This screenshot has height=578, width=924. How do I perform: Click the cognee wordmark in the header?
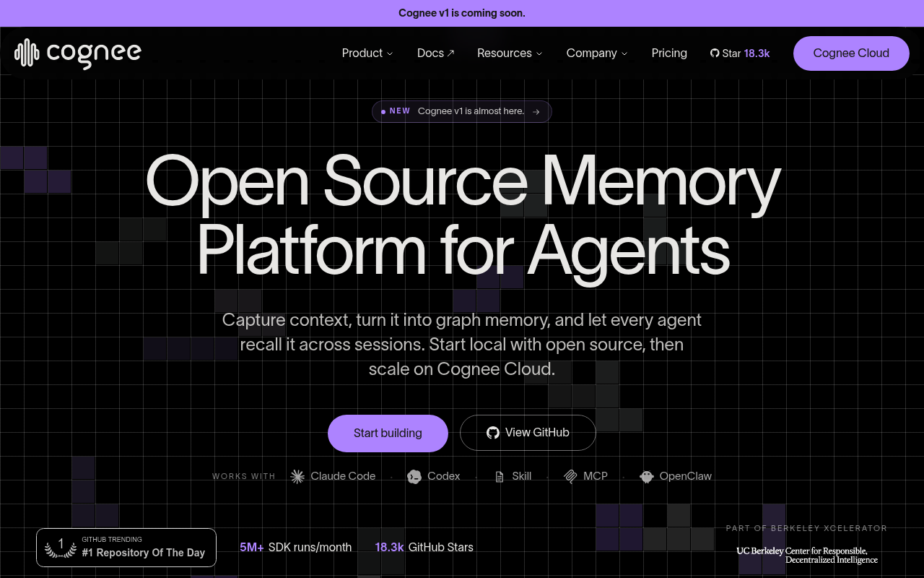[94, 54]
